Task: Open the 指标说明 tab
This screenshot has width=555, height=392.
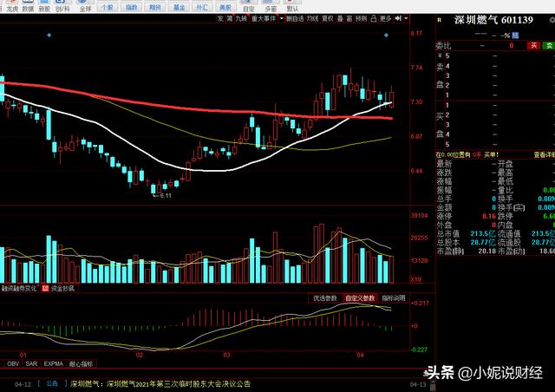Action: [393, 298]
